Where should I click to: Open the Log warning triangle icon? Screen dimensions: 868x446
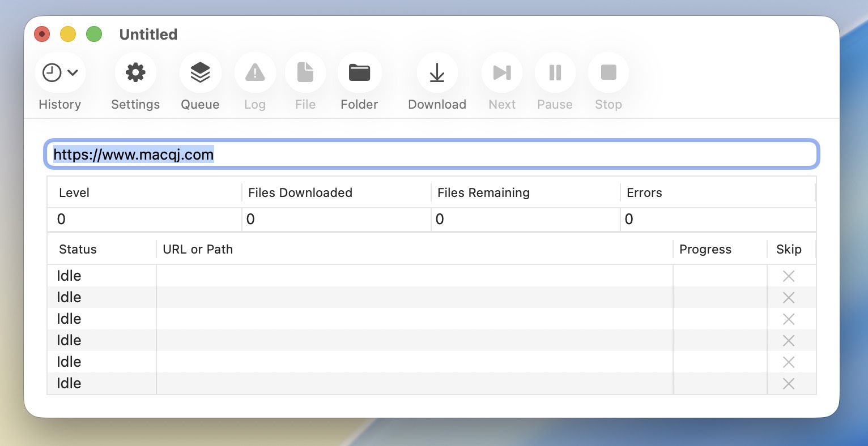(255, 73)
